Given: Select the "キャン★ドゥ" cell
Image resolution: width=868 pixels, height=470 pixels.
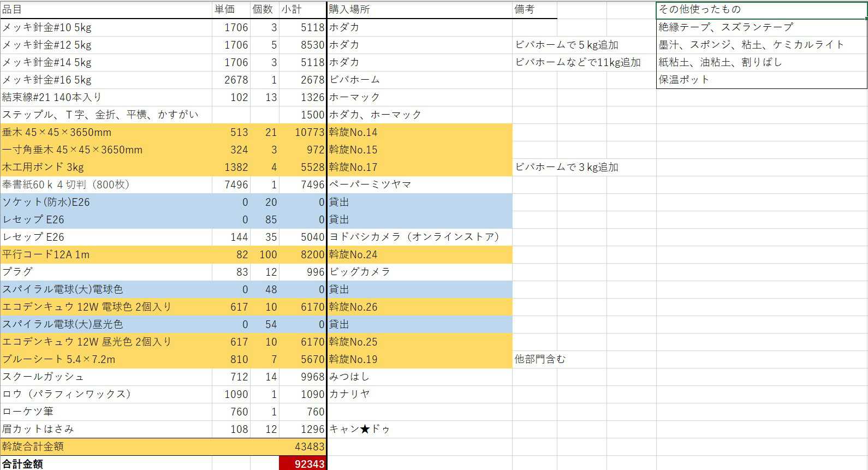Looking at the screenshot, I should click(x=419, y=429).
